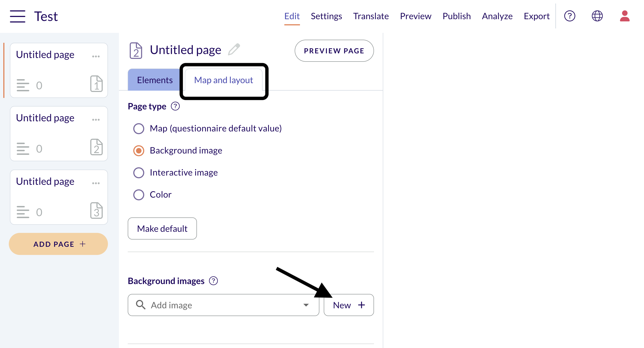Open options dots on second Untitled page card
The height and width of the screenshot is (348, 644).
point(96,120)
